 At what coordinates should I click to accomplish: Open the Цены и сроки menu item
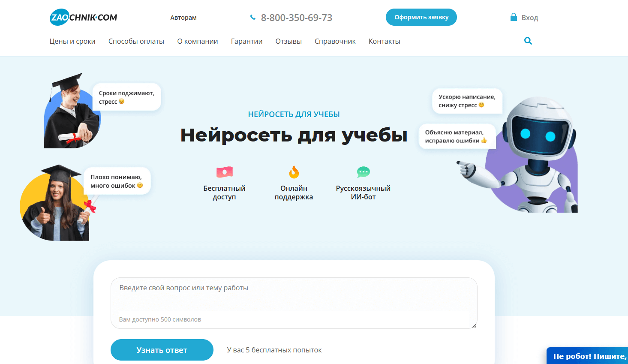pyautogui.click(x=72, y=41)
